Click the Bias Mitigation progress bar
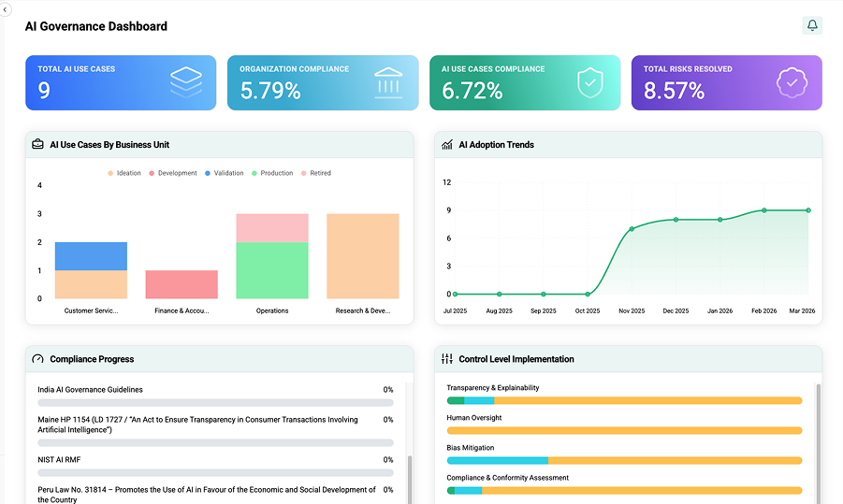 (x=624, y=460)
